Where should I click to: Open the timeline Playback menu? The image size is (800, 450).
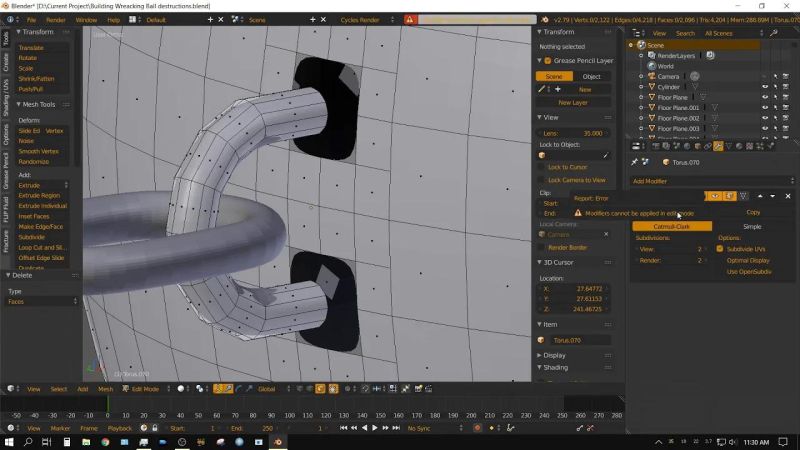120,428
